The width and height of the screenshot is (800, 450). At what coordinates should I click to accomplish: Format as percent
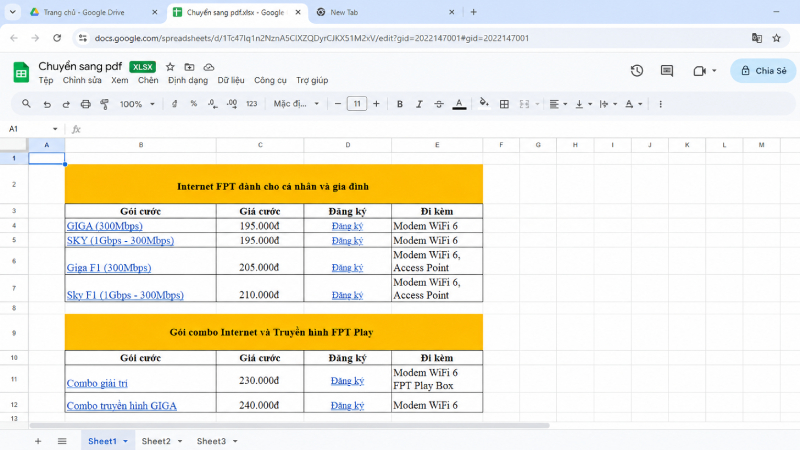click(x=193, y=104)
